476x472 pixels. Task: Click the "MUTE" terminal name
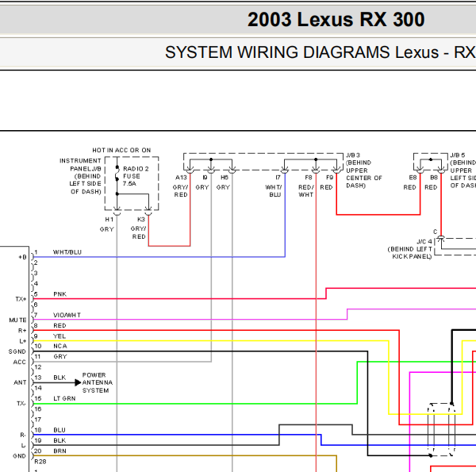[18, 320]
